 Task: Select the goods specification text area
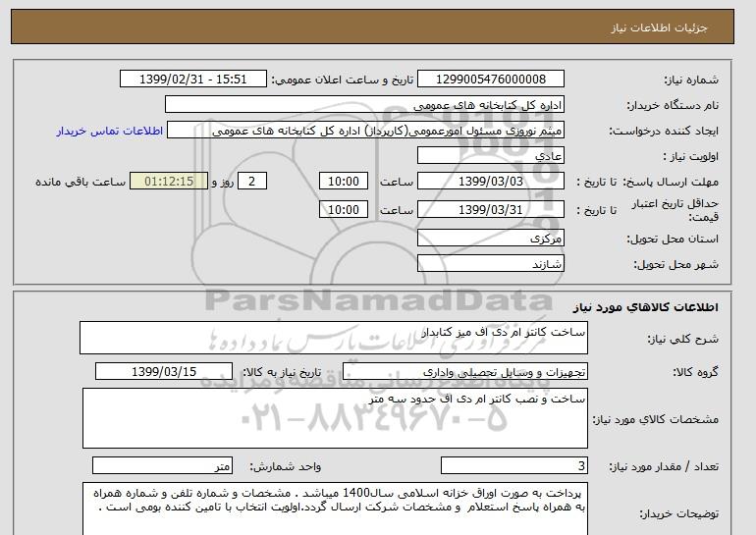(x=335, y=418)
